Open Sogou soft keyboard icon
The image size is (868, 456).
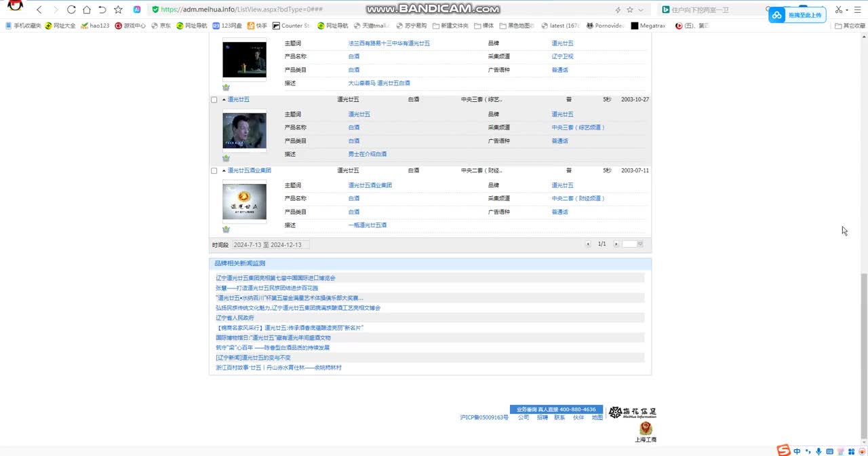tap(830, 451)
